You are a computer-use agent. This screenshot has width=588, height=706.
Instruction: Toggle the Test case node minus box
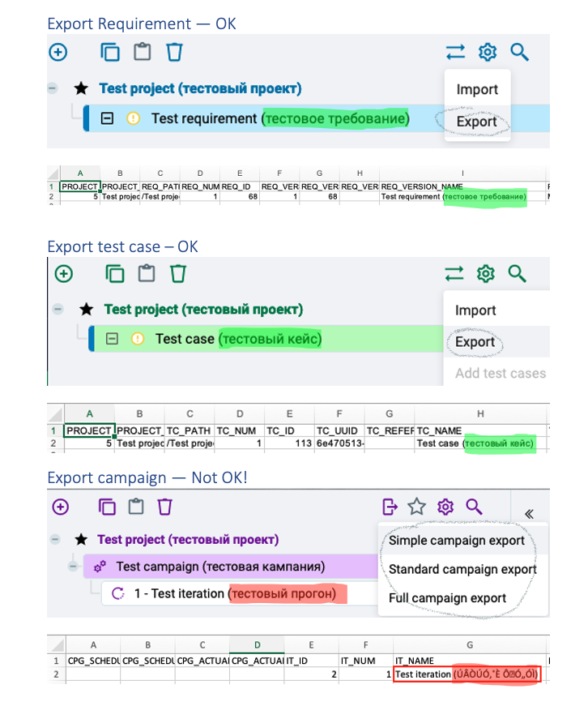tap(112, 339)
